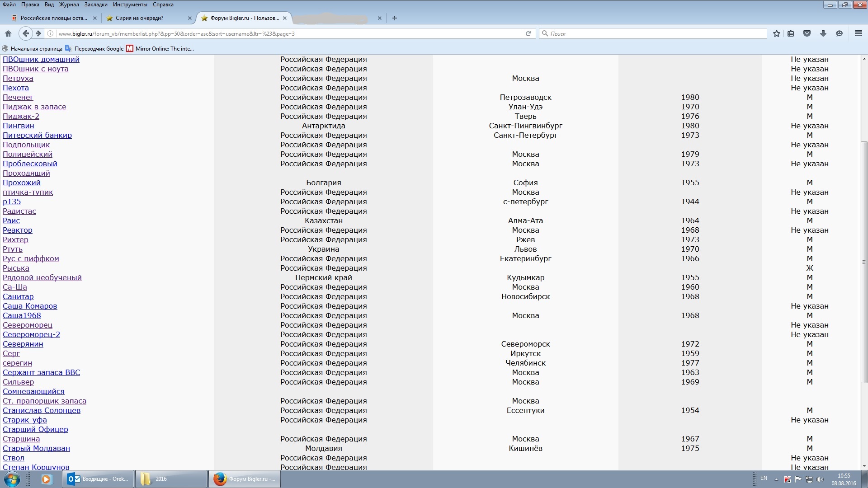868x488 pixels.
Task: Open the downloads arrow icon
Action: (x=823, y=33)
